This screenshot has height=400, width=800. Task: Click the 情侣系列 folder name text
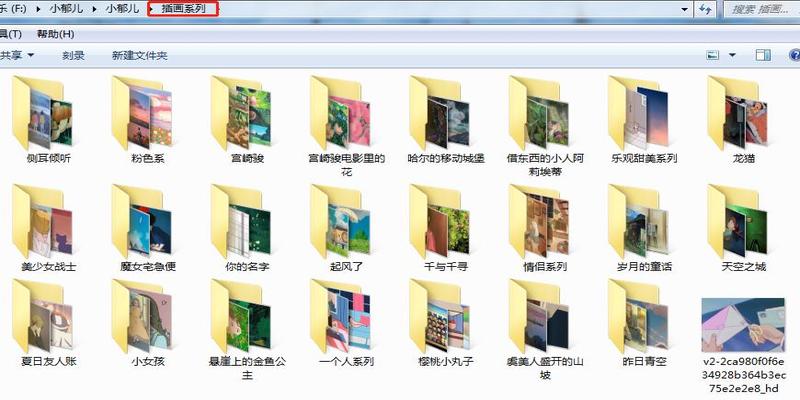[545, 266]
